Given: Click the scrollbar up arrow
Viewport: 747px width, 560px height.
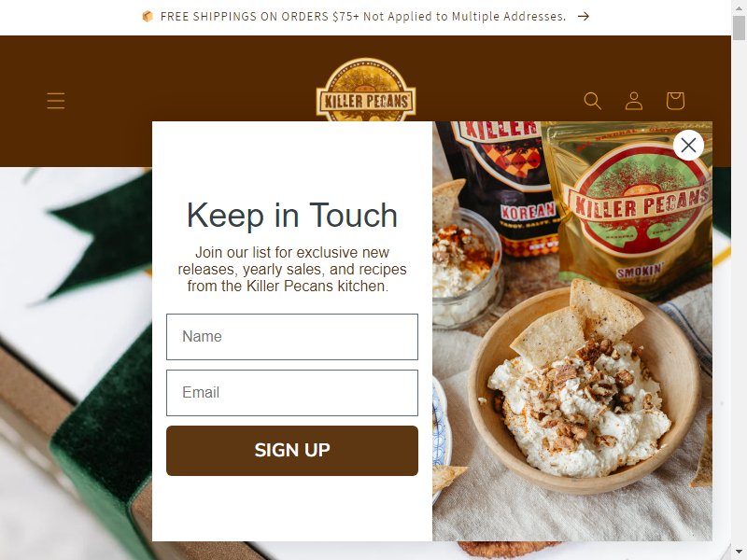Looking at the screenshot, I should coord(739,6).
